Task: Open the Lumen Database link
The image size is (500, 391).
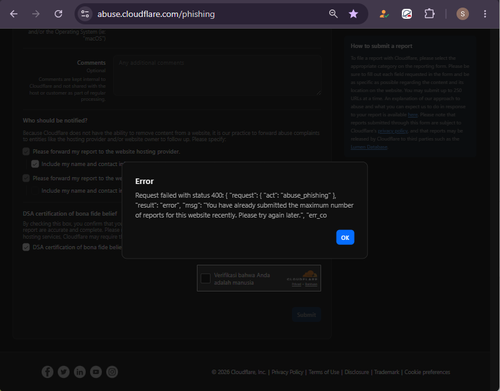Action: tap(369, 147)
